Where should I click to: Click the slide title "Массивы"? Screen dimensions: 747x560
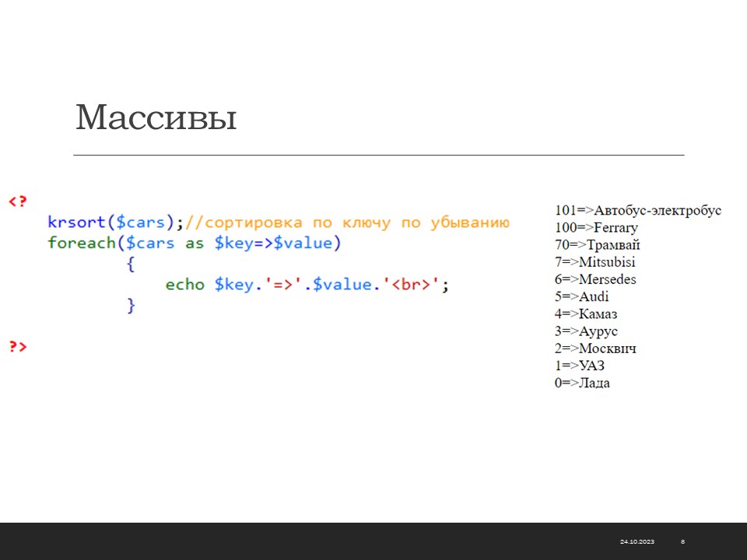point(156,118)
